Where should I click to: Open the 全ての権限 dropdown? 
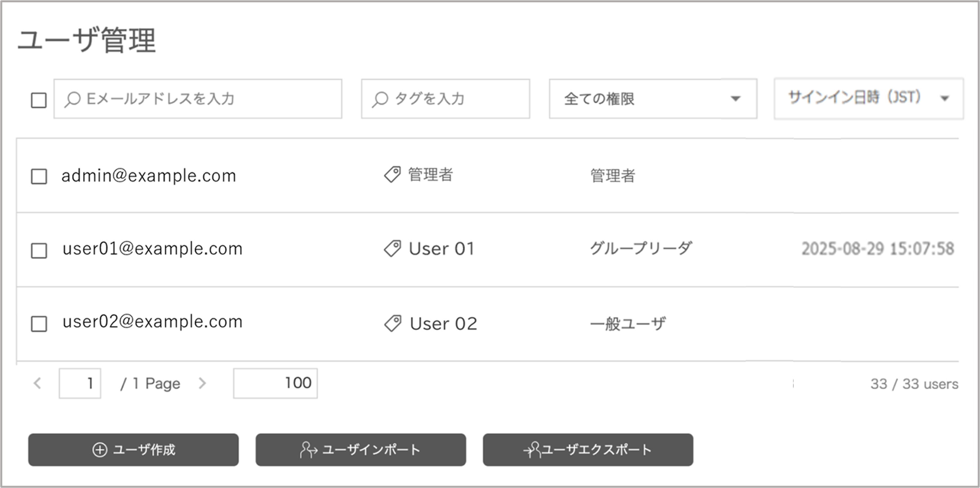[x=653, y=99]
